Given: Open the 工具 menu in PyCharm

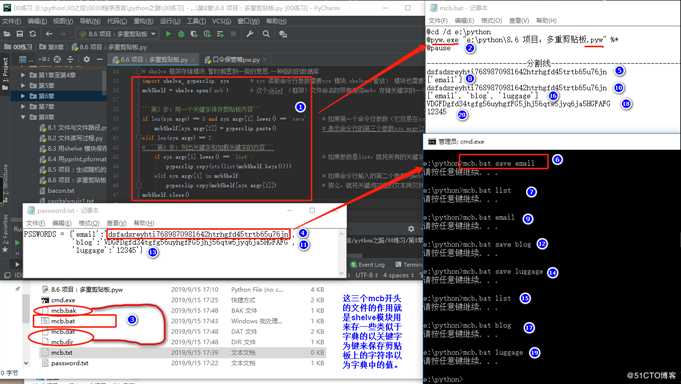Looking at the screenshot, I should click(196, 21).
